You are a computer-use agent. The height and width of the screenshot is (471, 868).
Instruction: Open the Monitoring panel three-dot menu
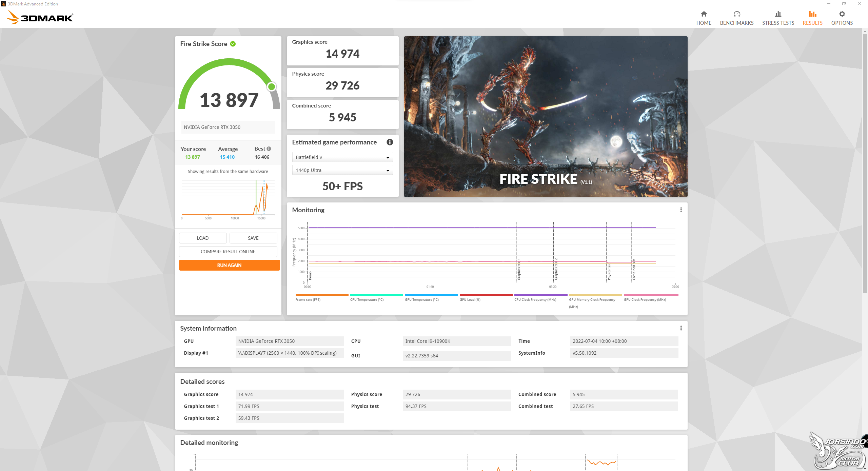tap(681, 210)
